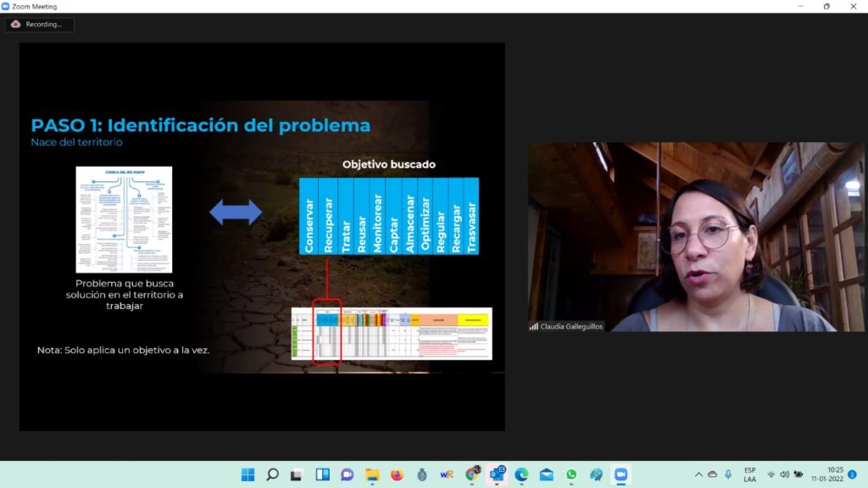Open Google Chrome from the taskbar
Screen dimensions: 868x488
coord(472,474)
